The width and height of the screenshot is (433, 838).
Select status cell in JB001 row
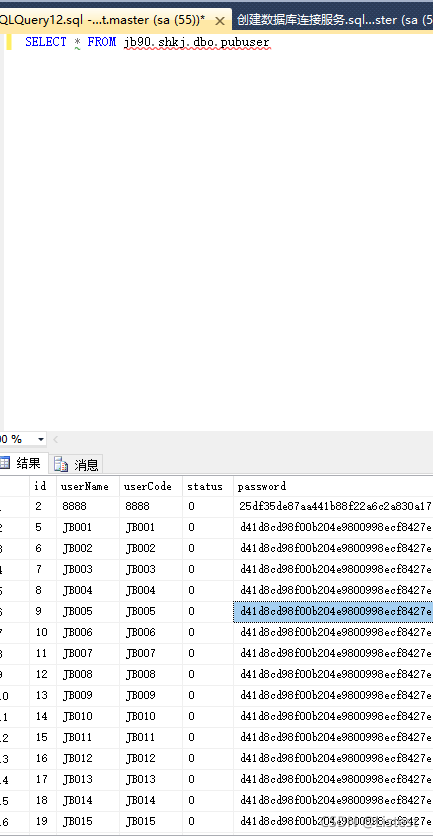(x=208, y=527)
